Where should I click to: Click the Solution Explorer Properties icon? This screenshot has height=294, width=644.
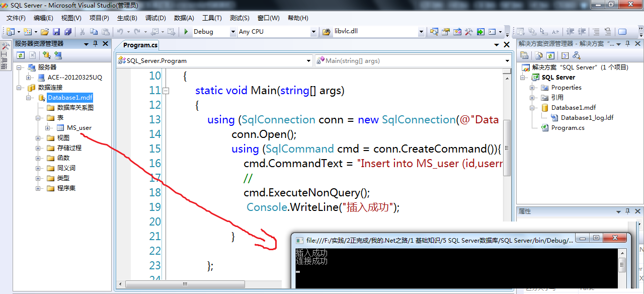click(x=524, y=55)
